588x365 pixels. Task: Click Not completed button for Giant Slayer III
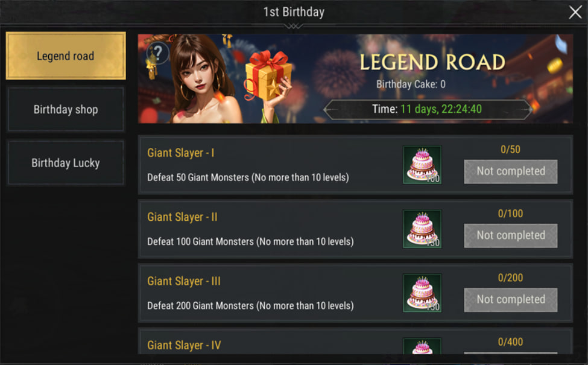pyautogui.click(x=511, y=300)
